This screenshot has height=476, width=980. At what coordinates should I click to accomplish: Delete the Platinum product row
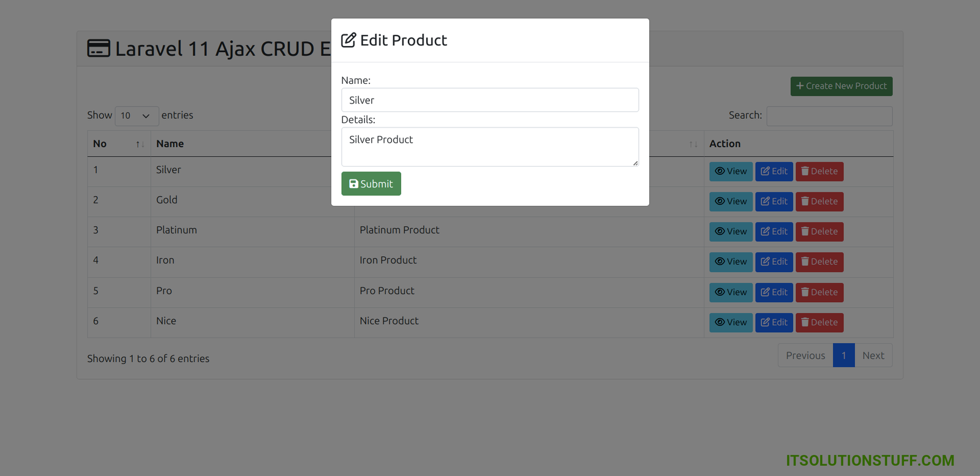point(819,232)
